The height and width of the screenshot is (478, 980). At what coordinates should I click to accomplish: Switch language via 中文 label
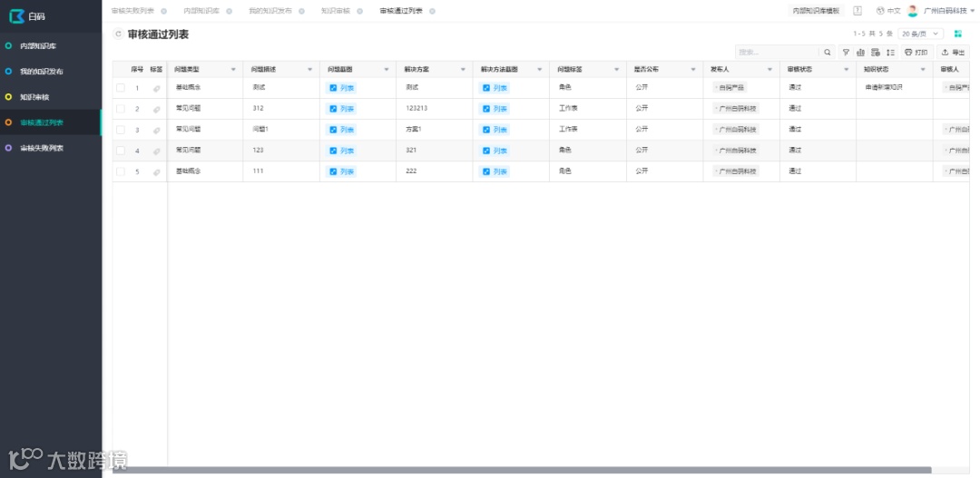pos(894,11)
